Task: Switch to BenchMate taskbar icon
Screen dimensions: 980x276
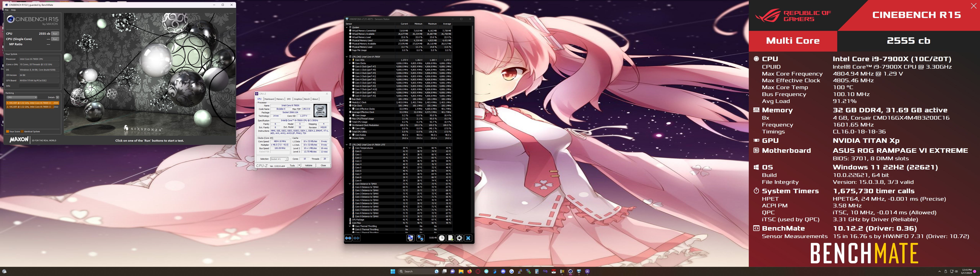Action: (562, 271)
